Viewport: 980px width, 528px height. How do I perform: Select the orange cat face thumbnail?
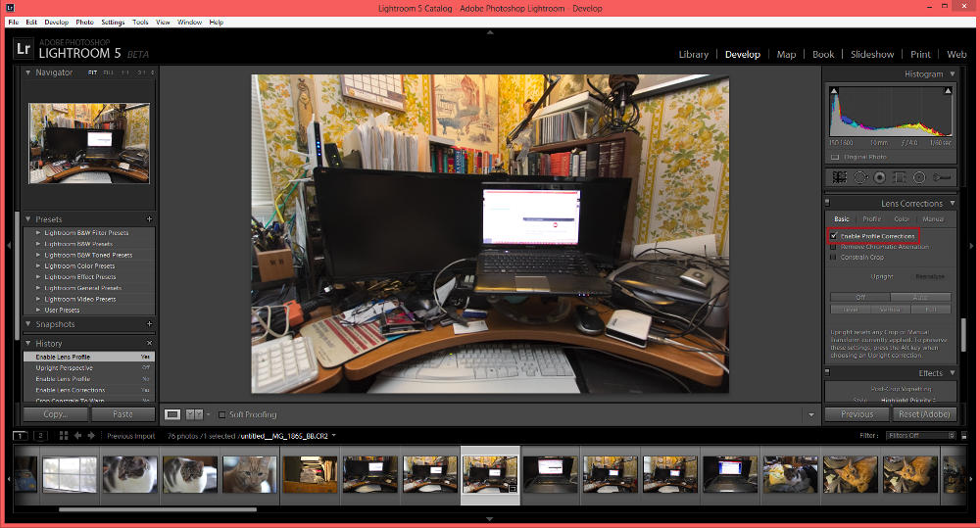249,474
